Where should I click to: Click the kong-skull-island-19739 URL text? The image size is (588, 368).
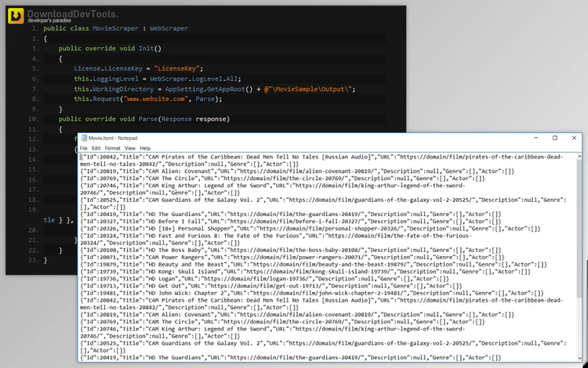[x=318, y=272]
